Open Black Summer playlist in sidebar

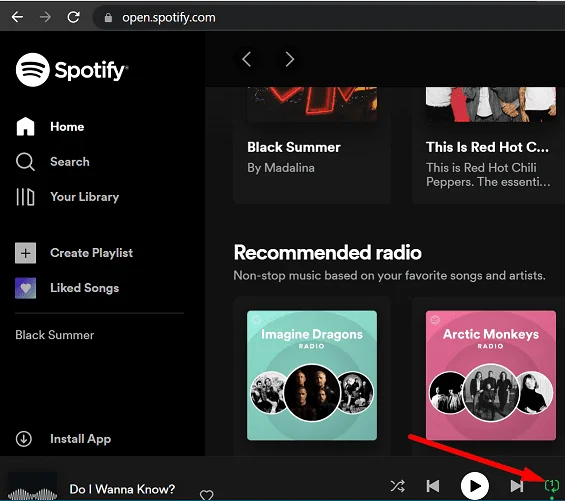[55, 335]
